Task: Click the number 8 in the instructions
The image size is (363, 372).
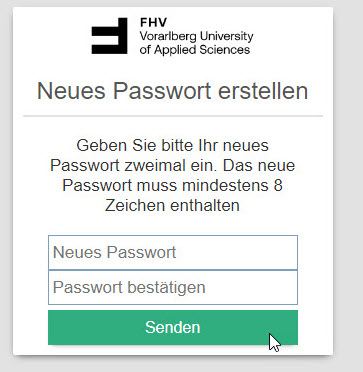Action: click(x=278, y=186)
